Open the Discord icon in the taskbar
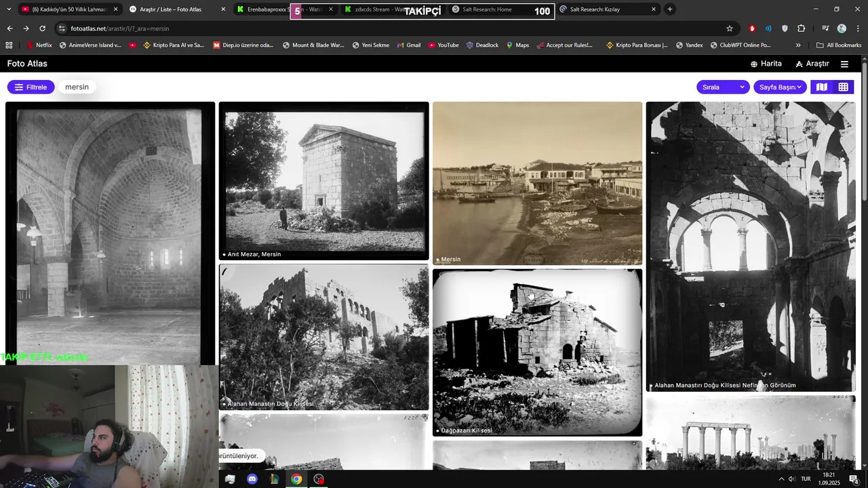The image size is (868, 488). pyautogui.click(x=252, y=479)
